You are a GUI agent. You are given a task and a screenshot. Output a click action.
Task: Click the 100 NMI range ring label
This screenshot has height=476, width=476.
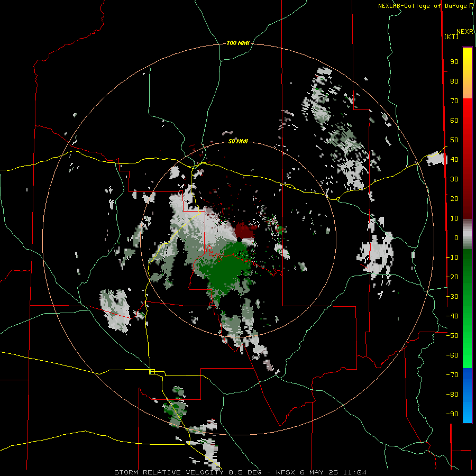click(x=238, y=43)
